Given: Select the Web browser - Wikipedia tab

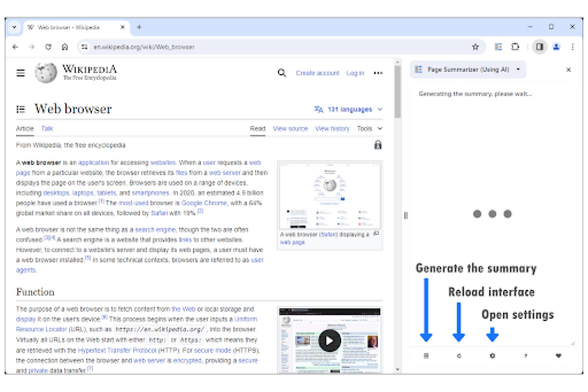Looking at the screenshot, I should point(76,27).
